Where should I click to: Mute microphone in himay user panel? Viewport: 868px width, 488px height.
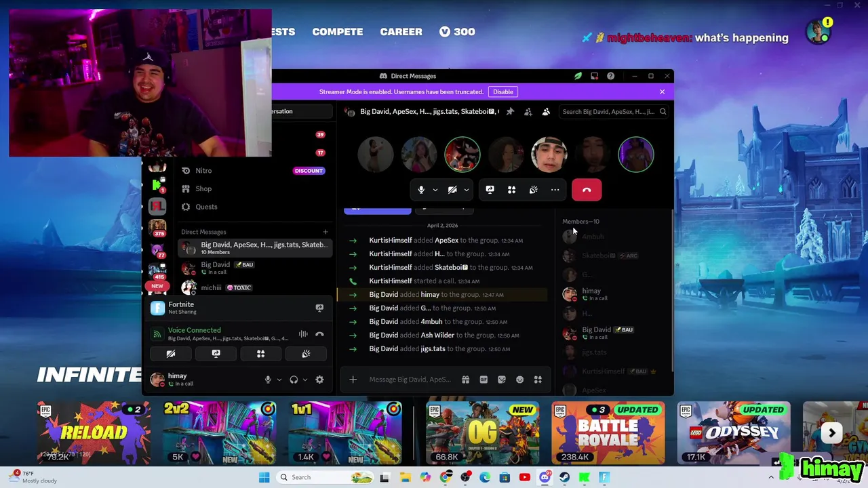tap(268, 380)
